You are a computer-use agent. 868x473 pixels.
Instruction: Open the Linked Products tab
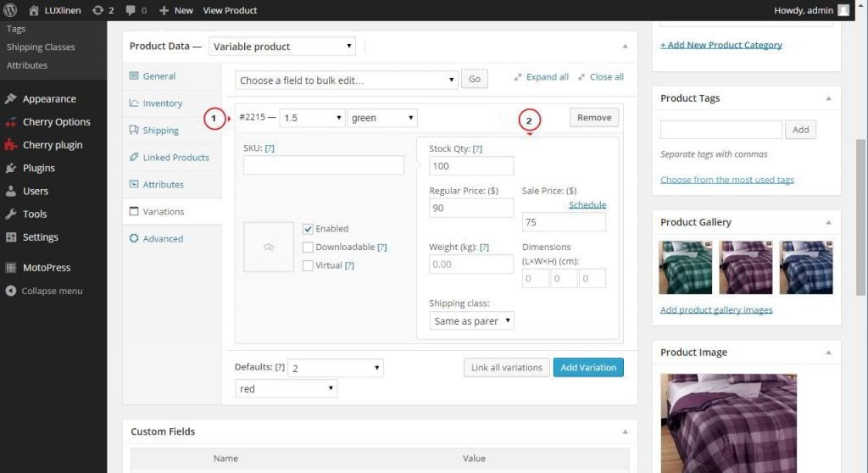click(175, 158)
